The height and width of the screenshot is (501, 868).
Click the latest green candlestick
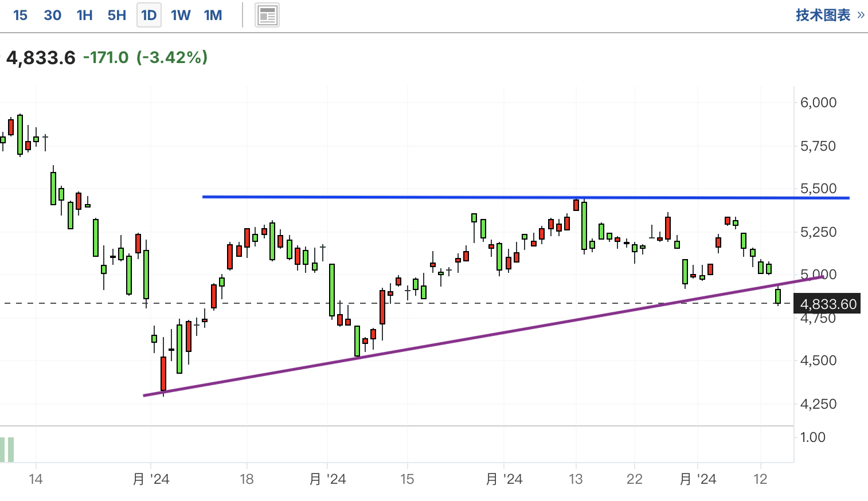[778, 296]
